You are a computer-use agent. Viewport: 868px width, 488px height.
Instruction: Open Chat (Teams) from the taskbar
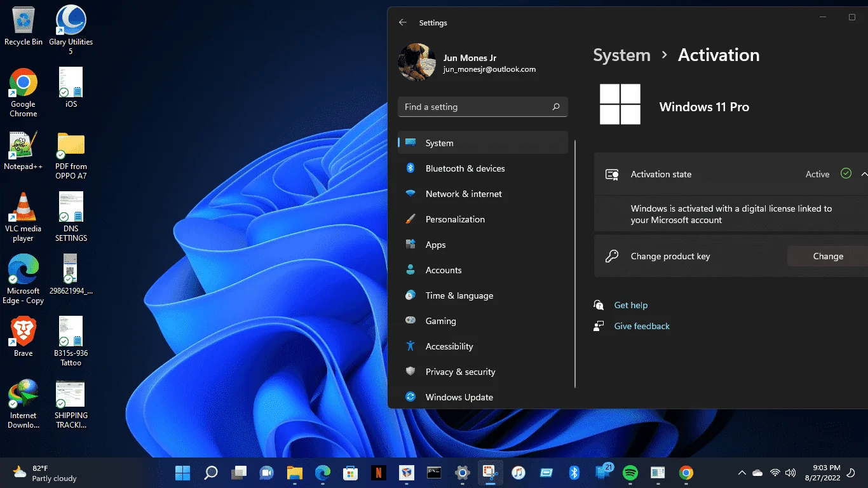click(267, 473)
